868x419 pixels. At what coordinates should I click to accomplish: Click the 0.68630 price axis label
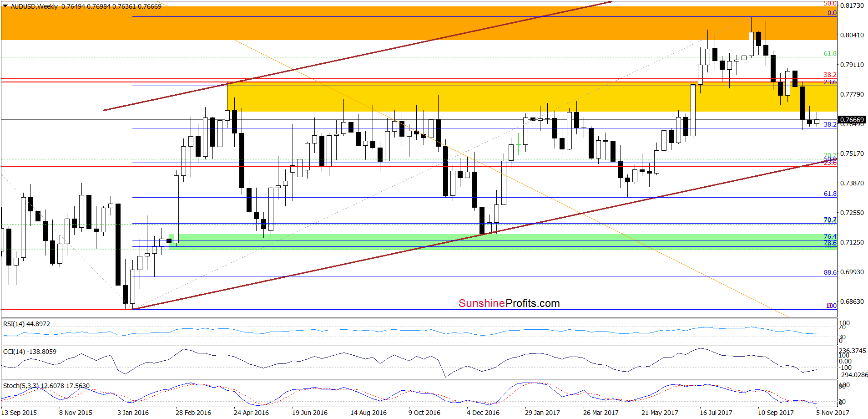point(852,301)
